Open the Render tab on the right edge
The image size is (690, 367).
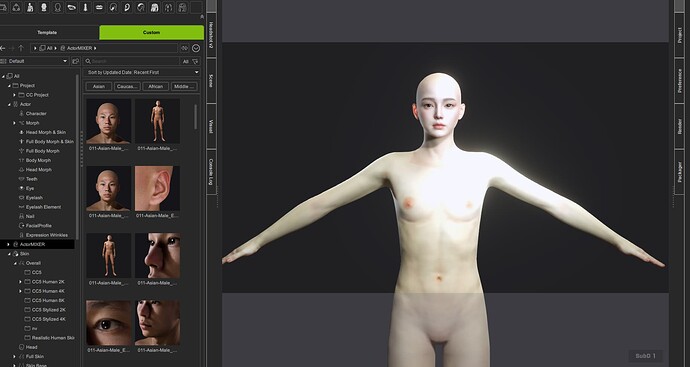click(679, 126)
